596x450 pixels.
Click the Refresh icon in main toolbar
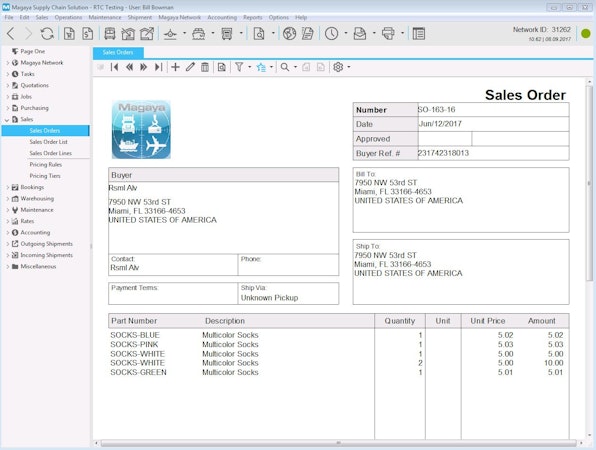click(x=47, y=34)
